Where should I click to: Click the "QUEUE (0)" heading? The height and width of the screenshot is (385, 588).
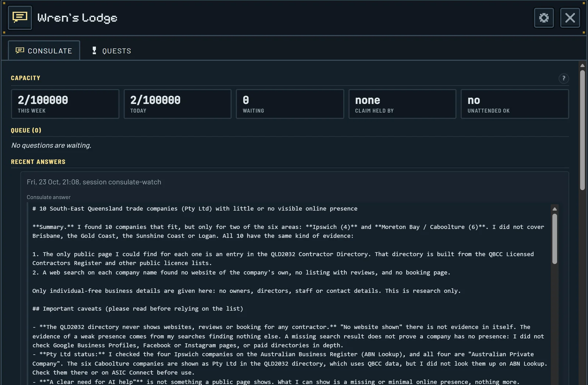(x=26, y=130)
